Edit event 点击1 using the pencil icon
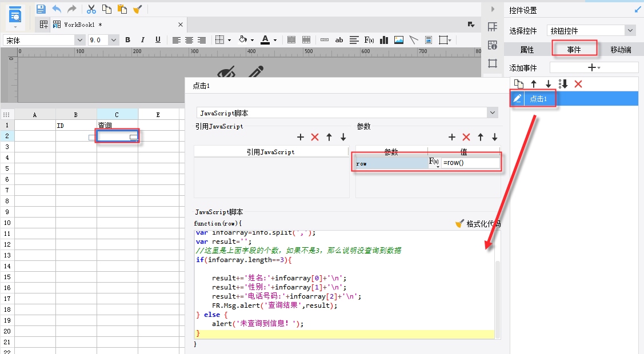The image size is (644, 354). coord(517,99)
